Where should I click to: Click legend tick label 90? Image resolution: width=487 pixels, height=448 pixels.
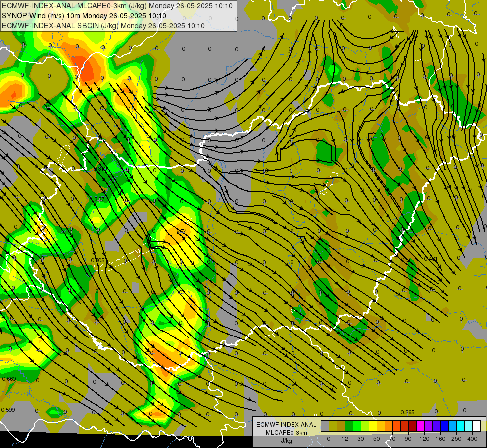(408, 439)
